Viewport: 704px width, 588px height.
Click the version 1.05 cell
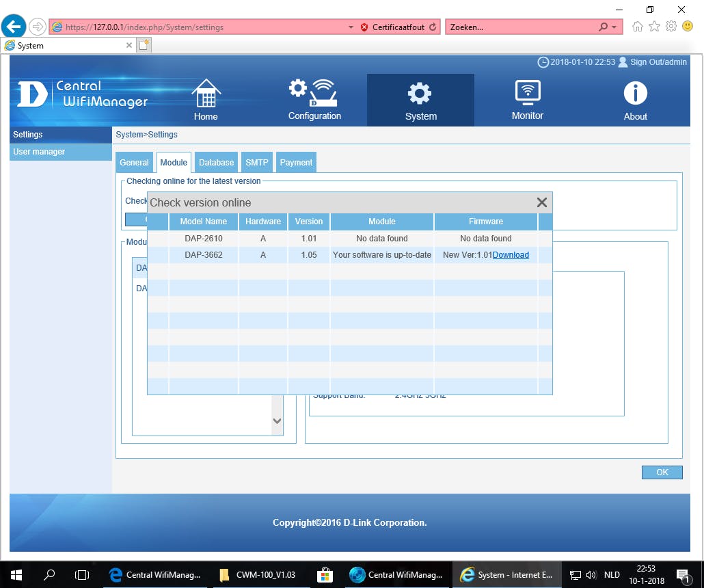(309, 255)
